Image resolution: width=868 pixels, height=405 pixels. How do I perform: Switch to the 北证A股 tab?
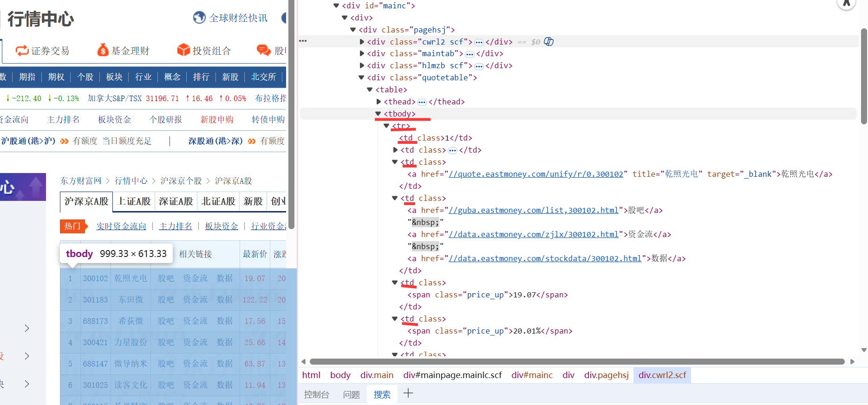[x=218, y=201]
